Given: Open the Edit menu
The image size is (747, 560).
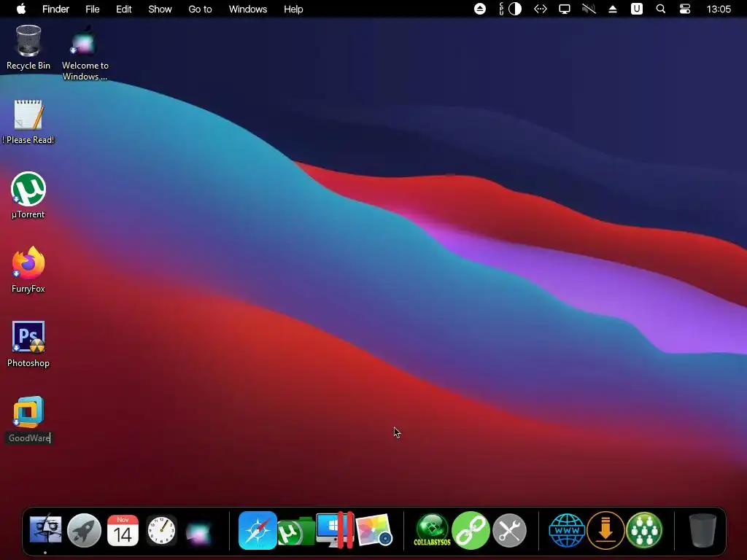Looking at the screenshot, I should (x=124, y=9).
